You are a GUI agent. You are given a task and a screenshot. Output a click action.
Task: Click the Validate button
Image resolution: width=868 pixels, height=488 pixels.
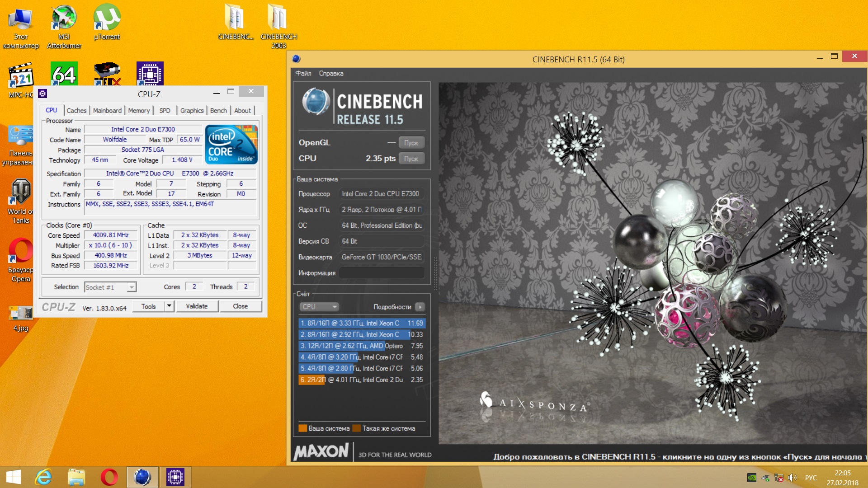[x=197, y=306]
